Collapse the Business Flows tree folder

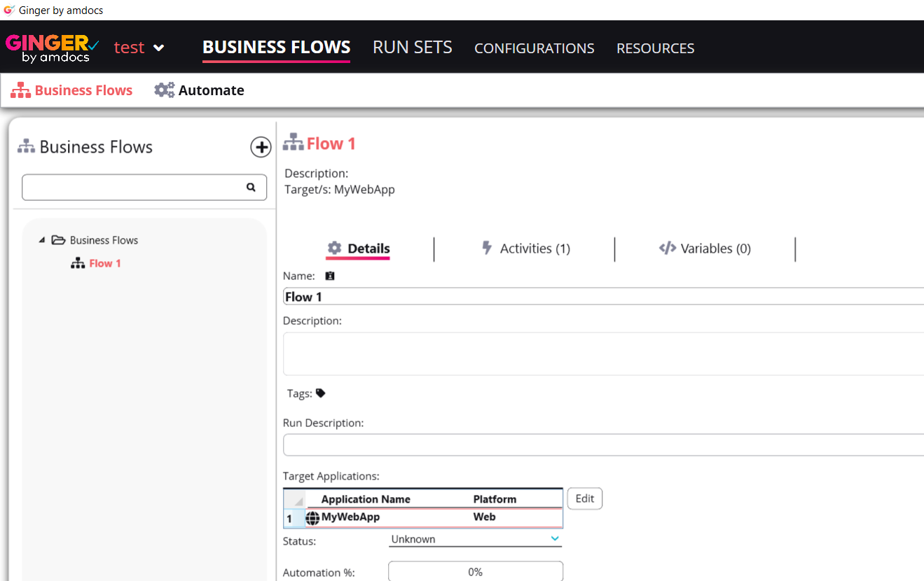pos(42,240)
